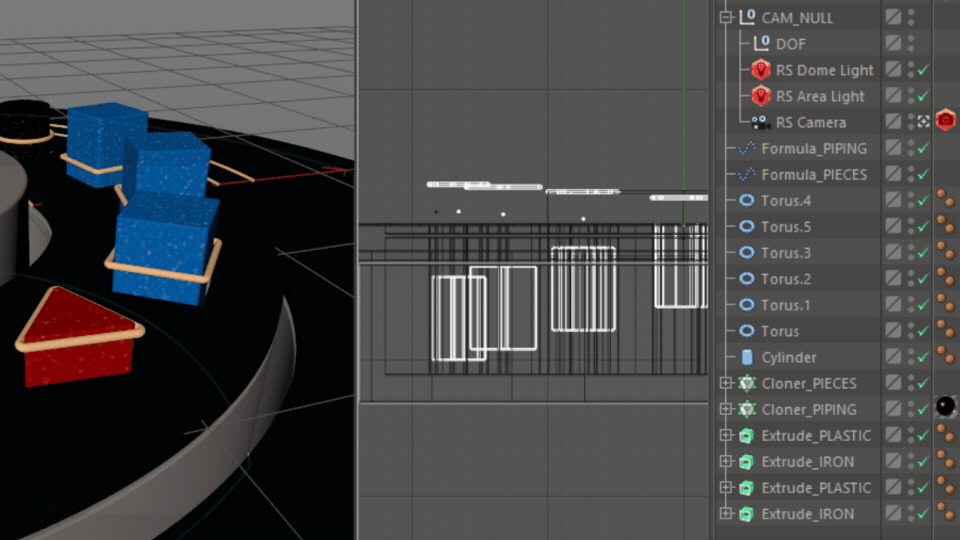Screen dimensions: 960x540
Task: Toggle visibility dots for RS Dome Light
Action: click(911, 71)
